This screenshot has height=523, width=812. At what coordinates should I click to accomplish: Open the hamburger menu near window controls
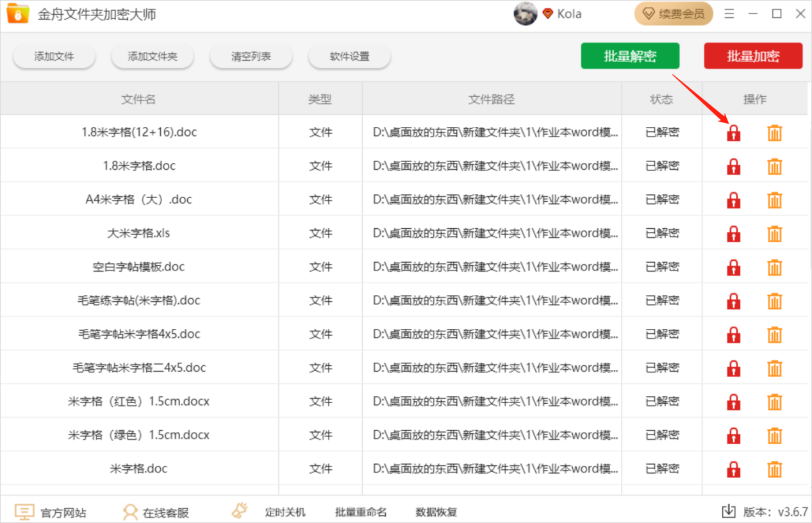point(729,13)
